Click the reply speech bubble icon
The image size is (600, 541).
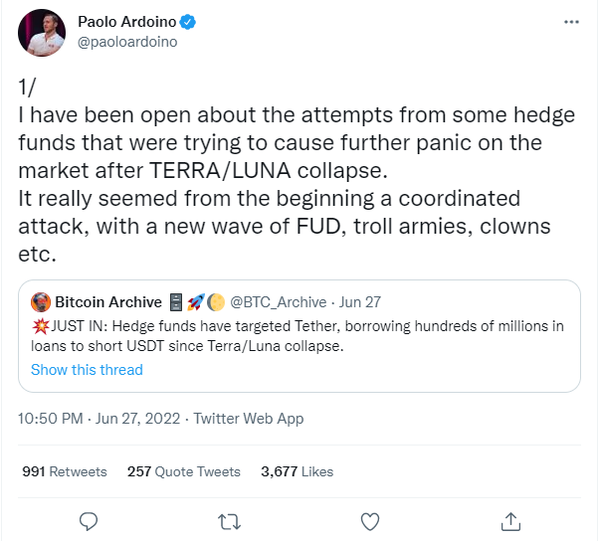click(x=87, y=521)
